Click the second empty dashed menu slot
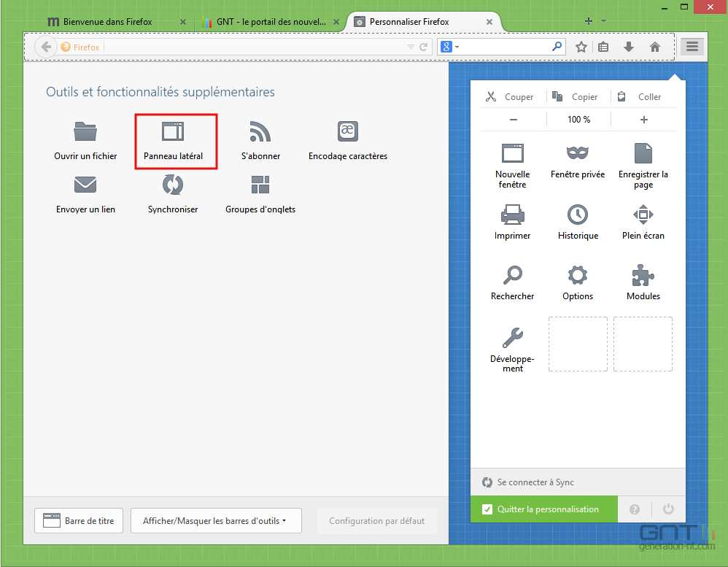The width and height of the screenshot is (728, 567). point(643,344)
